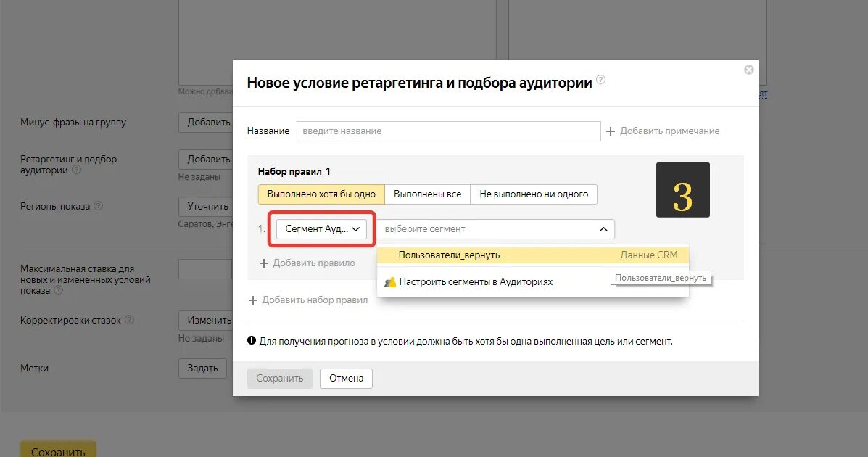Click Отмена button in dialog

(346, 379)
